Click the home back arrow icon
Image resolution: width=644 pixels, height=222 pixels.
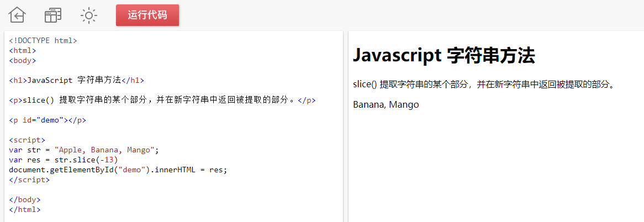coord(17,15)
